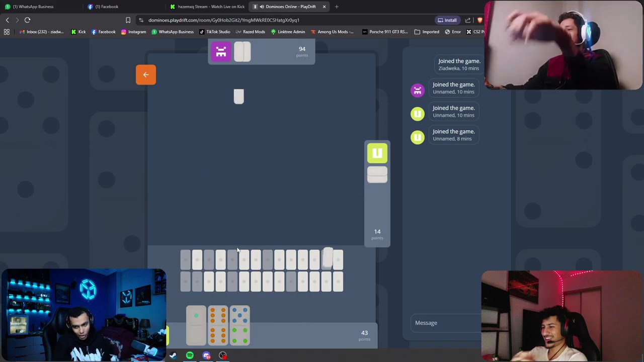This screenshot has width=644, height=362.
Task: Click the 'Unnamed, 8 mins' joined chat message
Action: [x=453, y=135]
